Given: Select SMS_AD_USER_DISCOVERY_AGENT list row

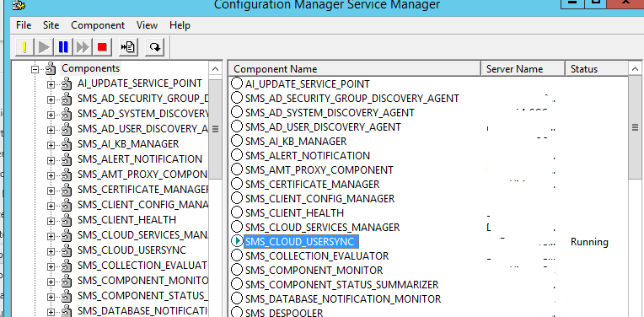Looking at the screenshot, I should point(323,126).
